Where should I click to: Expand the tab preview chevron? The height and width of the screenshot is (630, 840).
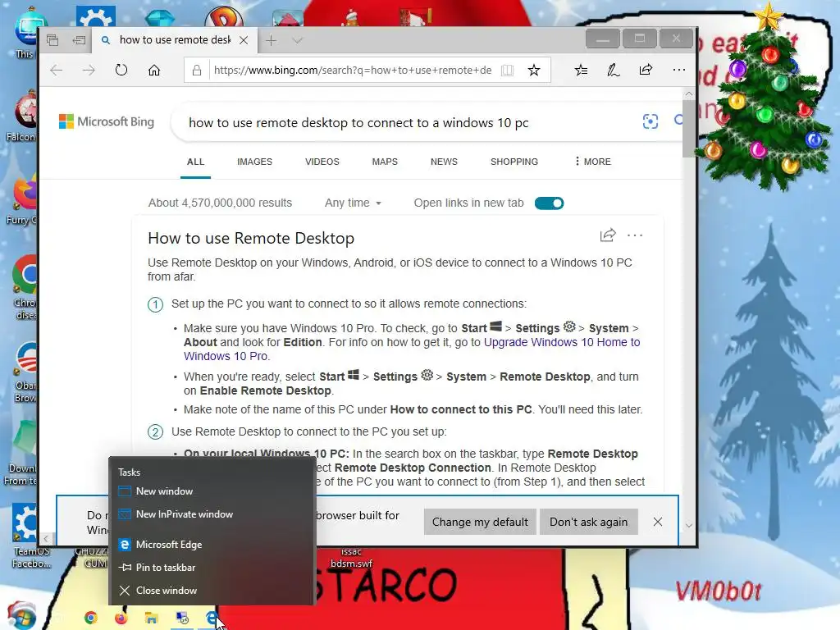coord(297,40)
